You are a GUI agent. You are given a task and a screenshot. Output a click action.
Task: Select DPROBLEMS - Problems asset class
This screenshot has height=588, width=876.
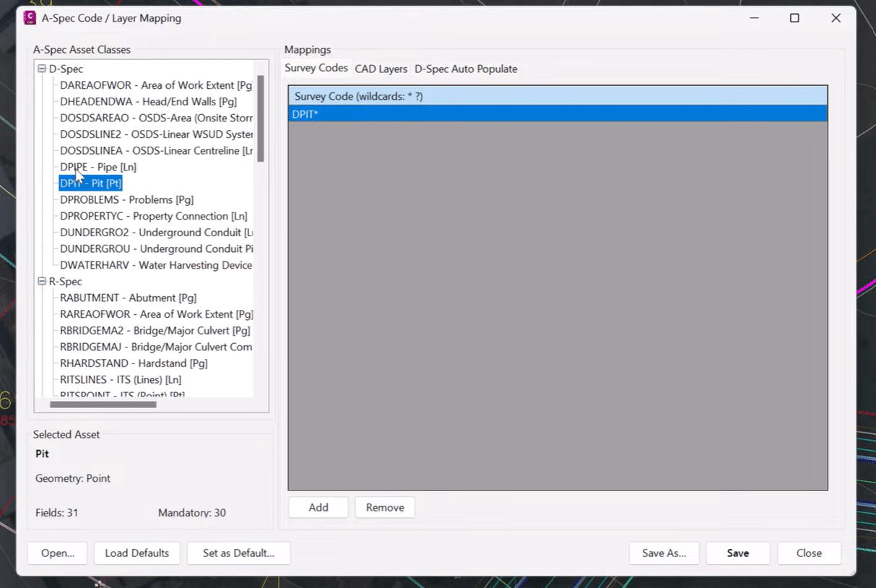pos(126,200)
